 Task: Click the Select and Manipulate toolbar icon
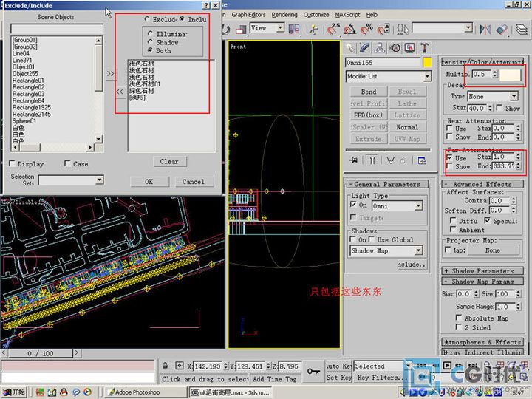pos(314,29)
